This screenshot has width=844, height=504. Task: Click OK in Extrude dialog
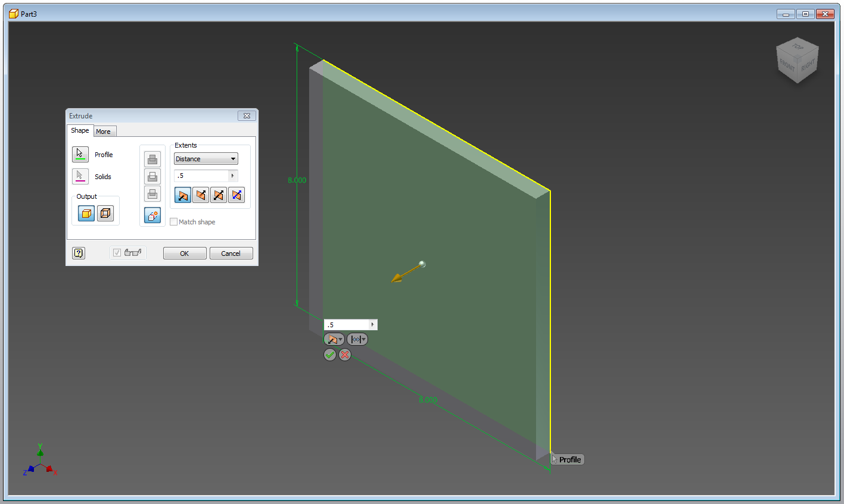(x=185, y=253)
